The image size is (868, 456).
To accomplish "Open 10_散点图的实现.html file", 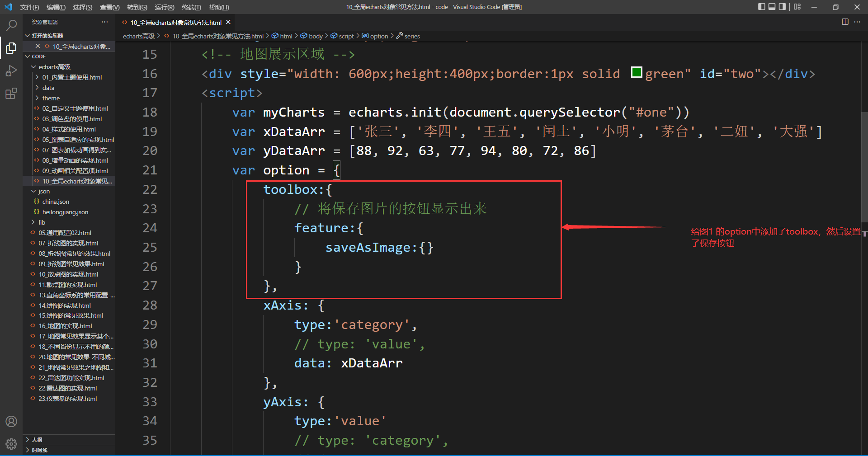I will [x=68, y=274].
